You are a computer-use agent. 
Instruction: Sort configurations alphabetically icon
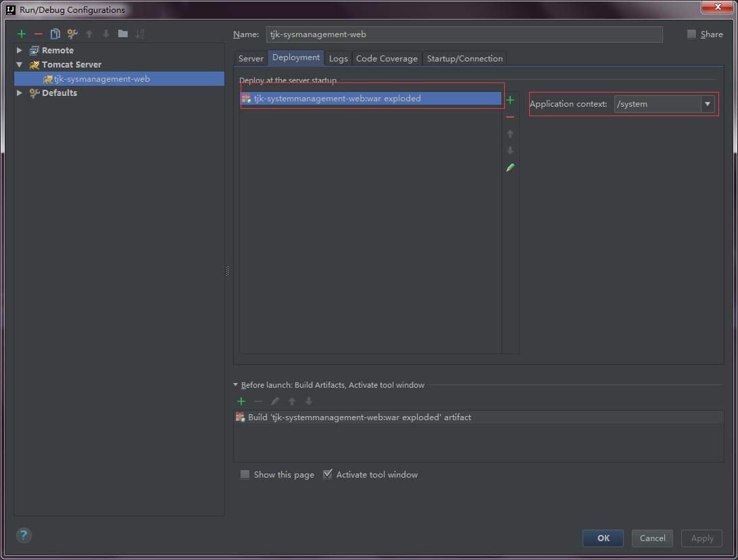click(x=140, y=34)
